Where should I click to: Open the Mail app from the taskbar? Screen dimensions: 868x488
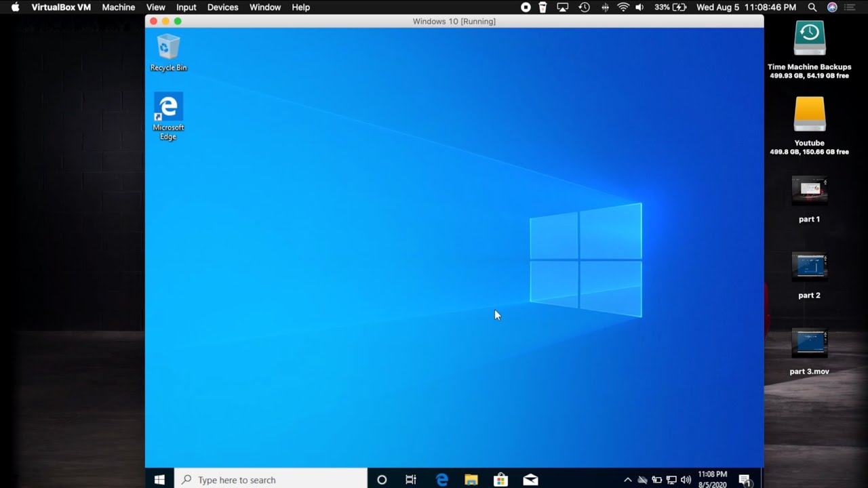[x=530, y=479]
